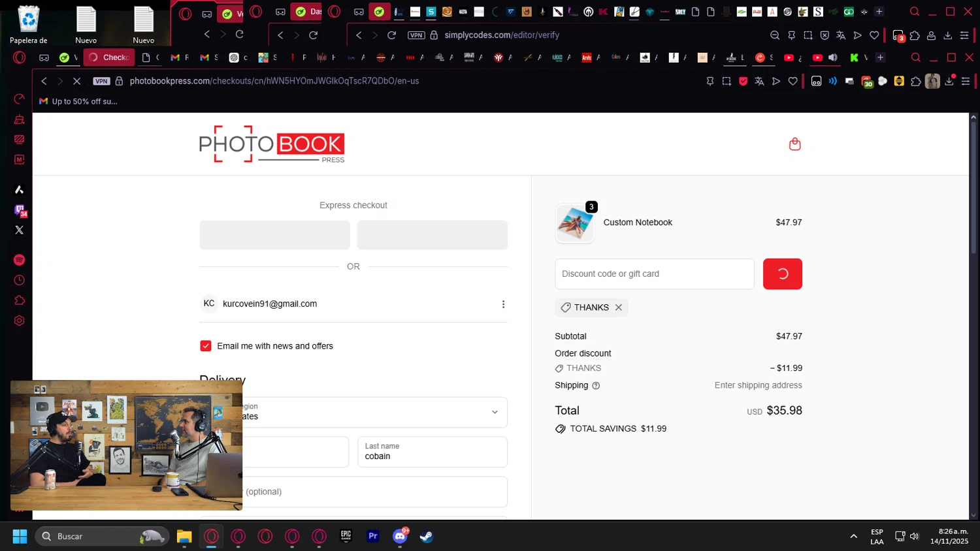Show hidden system tray icons

[x=853, y=537]
